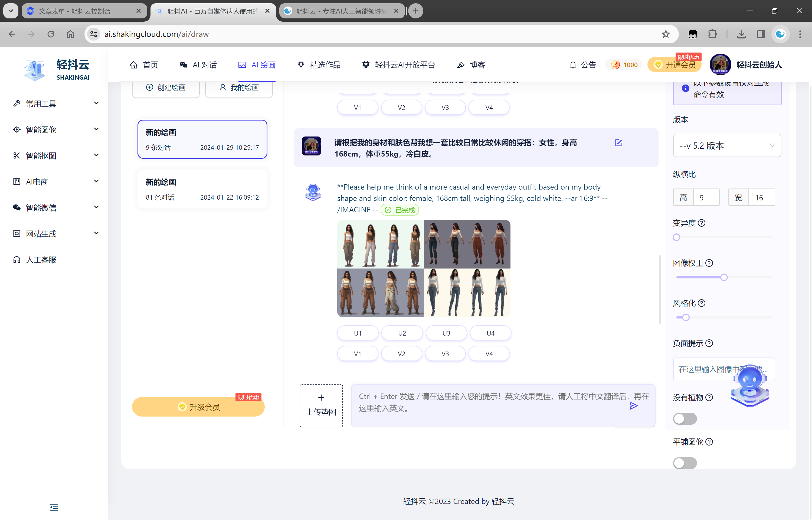Open the floating robot assistant

tap(749, 385)
